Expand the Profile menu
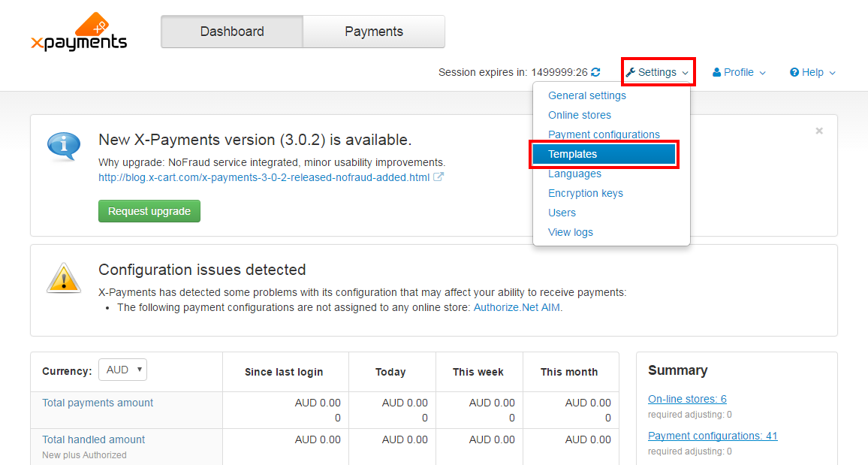Screen dimensions: 868x465 (739, 73)
